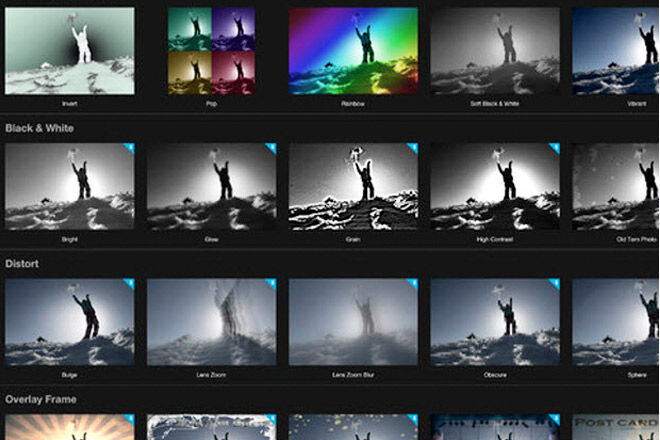The image size is (660, 440).
Task: Click the blue badge on Lens Zoom Blur
Action: pos(413,283)
